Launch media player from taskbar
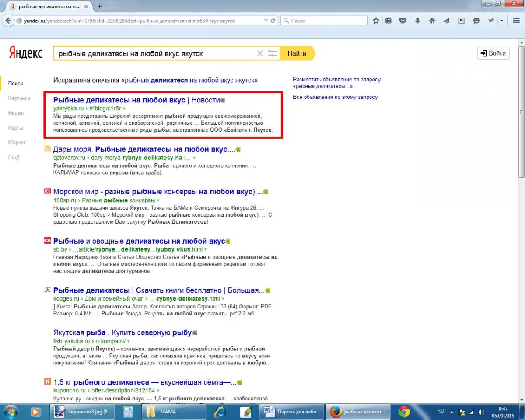 pos(36,412)
